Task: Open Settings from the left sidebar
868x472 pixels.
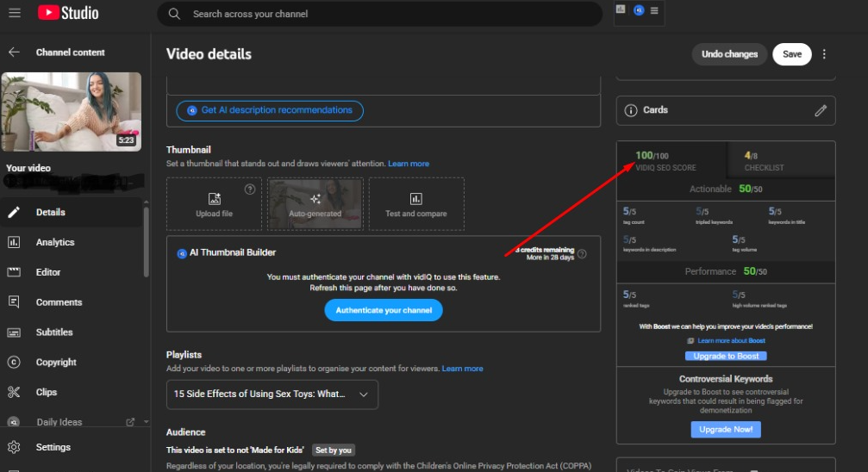Action: 53,448
